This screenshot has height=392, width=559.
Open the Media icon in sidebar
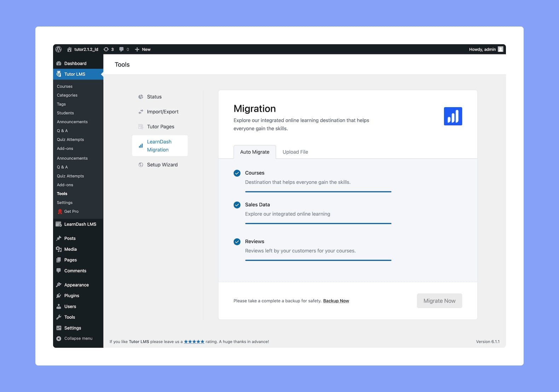pyautogui.click(x=59, y=249)
